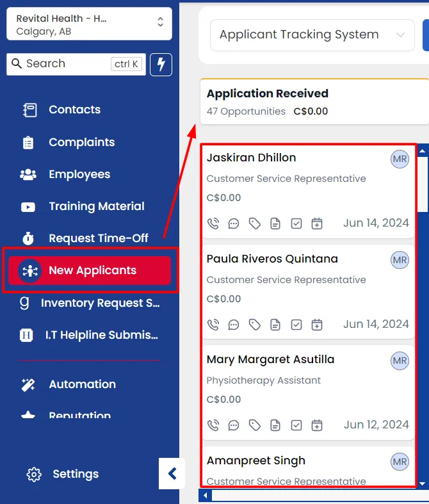429x504 pixels.
Task: Open Settings at sidebar bottom
Action: [63, 474]
